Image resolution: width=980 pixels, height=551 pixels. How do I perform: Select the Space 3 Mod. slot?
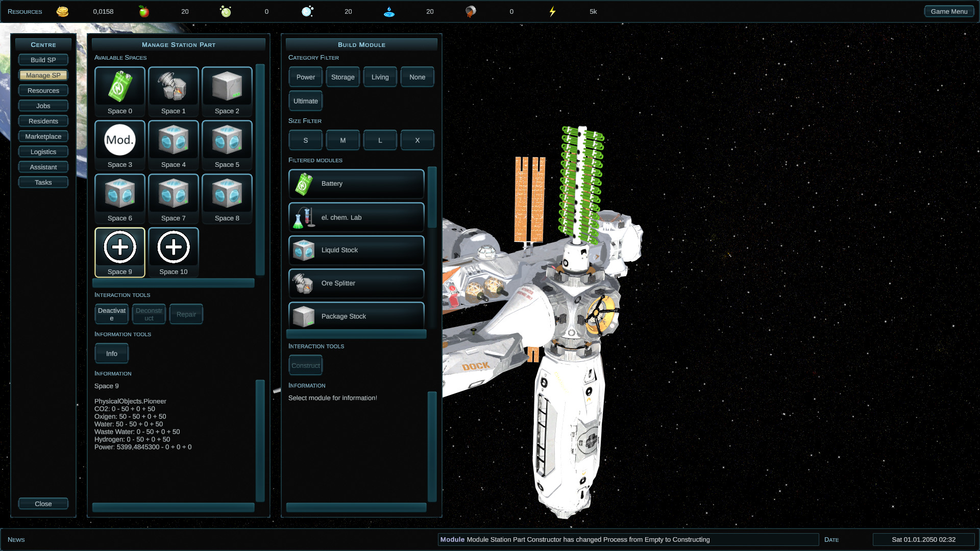[120, 140]
